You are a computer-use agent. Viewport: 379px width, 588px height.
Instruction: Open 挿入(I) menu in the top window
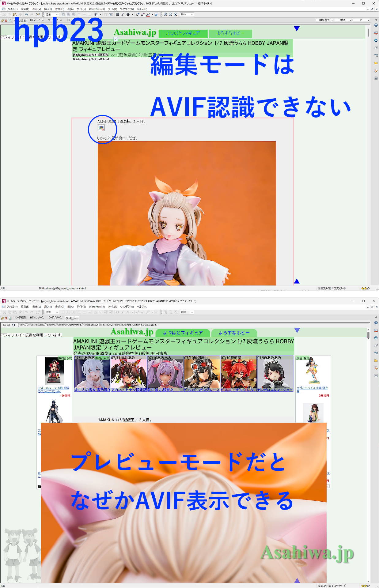click(x=48, y=9)
